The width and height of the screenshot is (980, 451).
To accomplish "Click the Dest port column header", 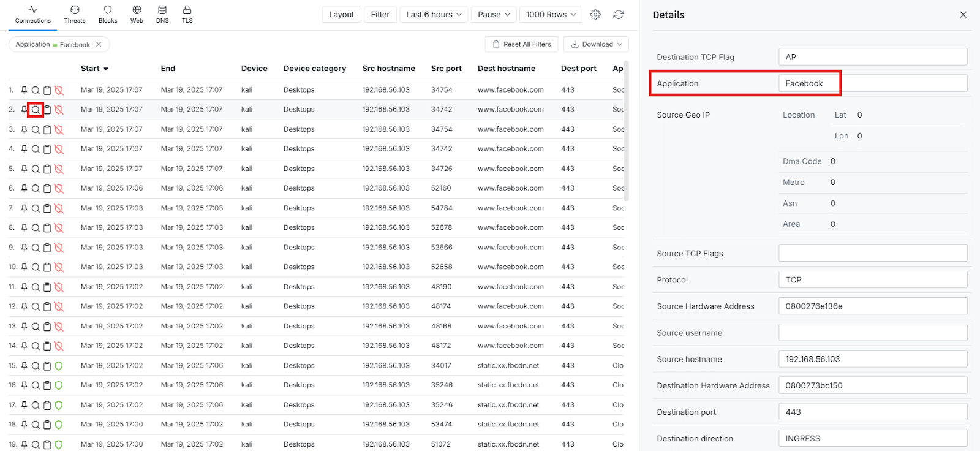I will tap(578, 69).
